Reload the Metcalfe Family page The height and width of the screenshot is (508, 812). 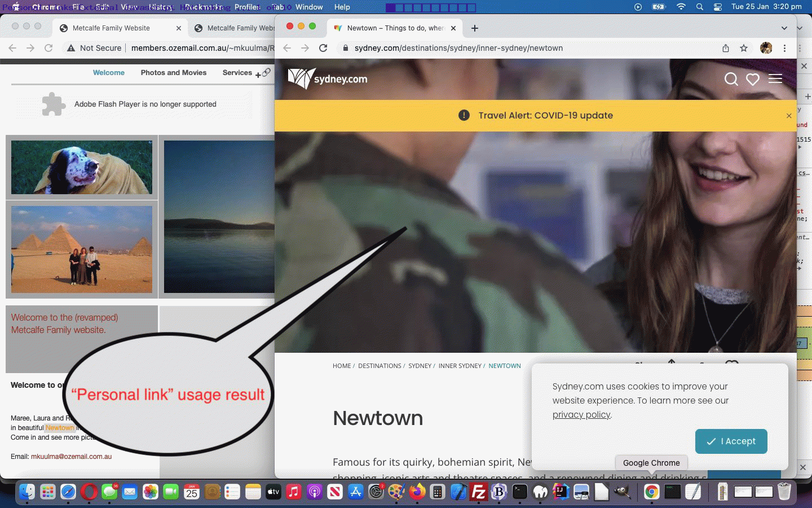click(x=48, y=48)
